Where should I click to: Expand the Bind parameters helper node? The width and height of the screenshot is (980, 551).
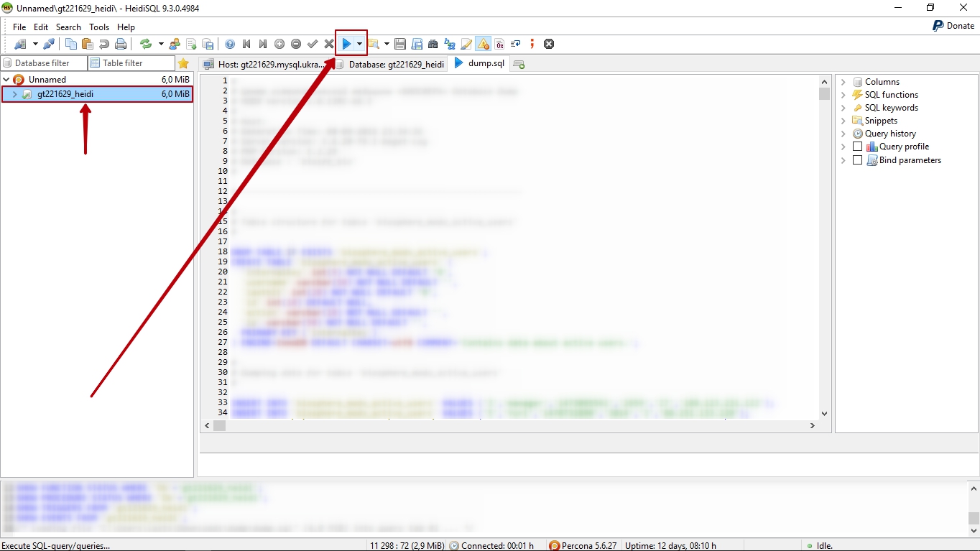[843, 160]
